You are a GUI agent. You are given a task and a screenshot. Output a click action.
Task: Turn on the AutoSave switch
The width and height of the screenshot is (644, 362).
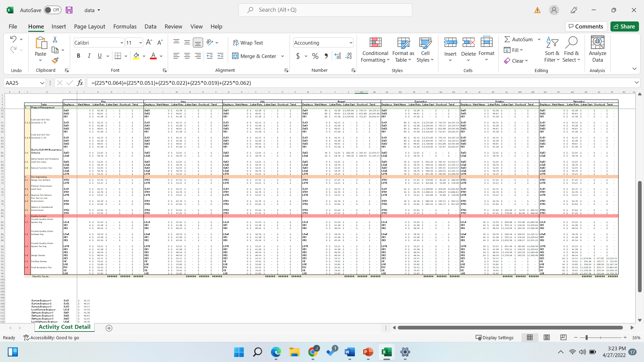tap(52, 10)
